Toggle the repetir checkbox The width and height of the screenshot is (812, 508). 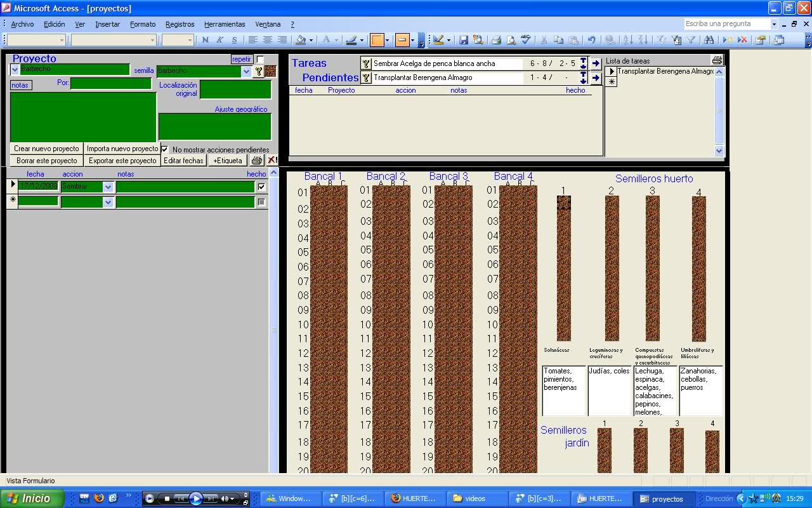pyautogui.click(x=260, y=60)
